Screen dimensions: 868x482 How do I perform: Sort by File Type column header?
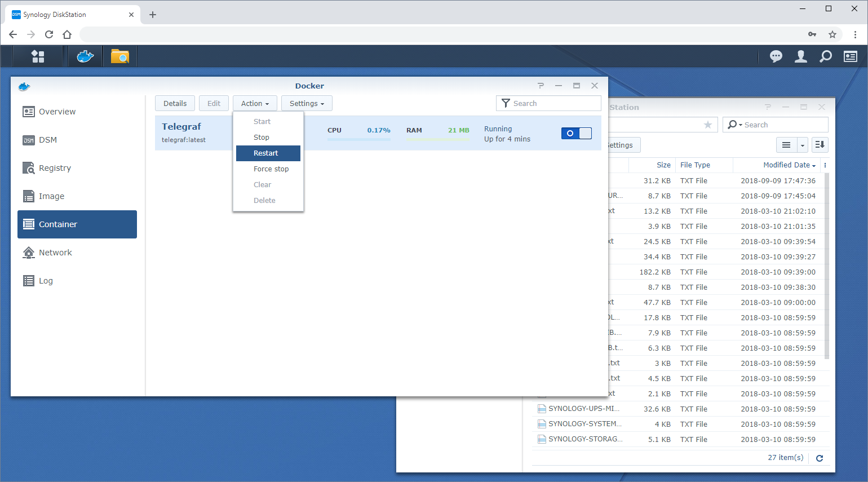(704, 165)
